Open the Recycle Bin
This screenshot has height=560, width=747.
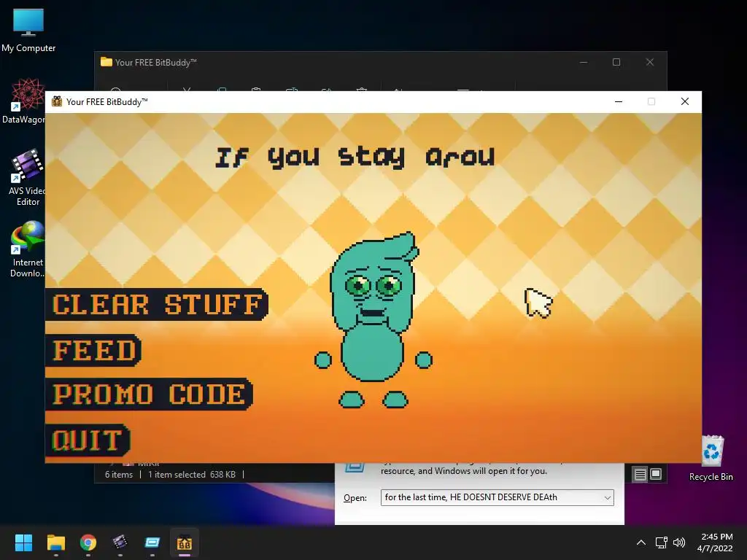coord(711,458)
